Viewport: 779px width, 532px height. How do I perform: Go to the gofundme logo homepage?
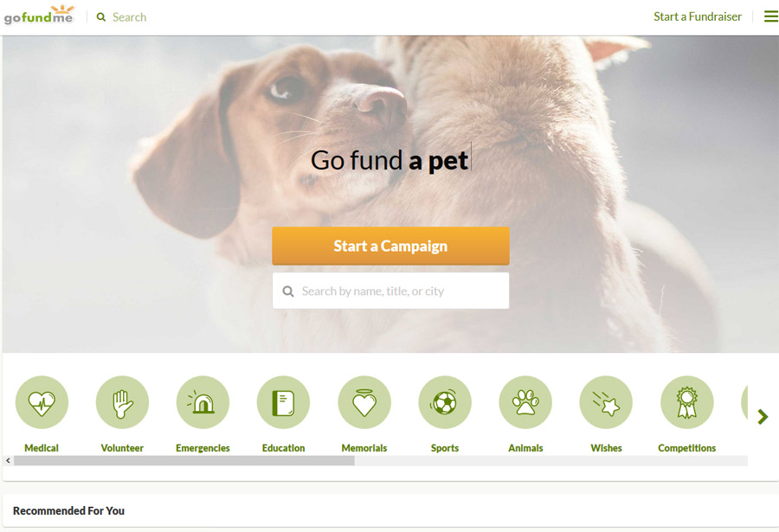tap(39, 16)
